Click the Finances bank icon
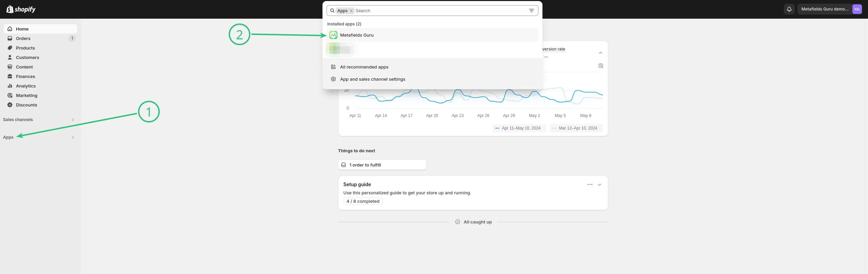 (x=10, y=76)
